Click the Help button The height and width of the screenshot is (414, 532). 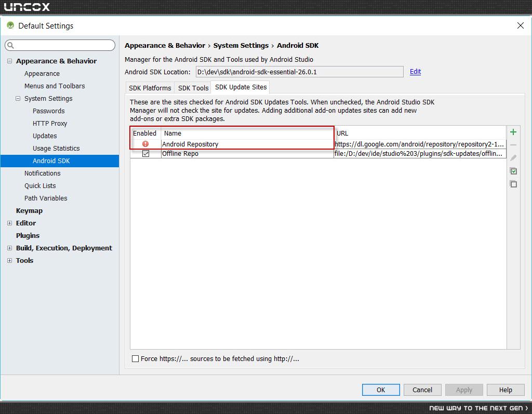[x=506, y=390]
